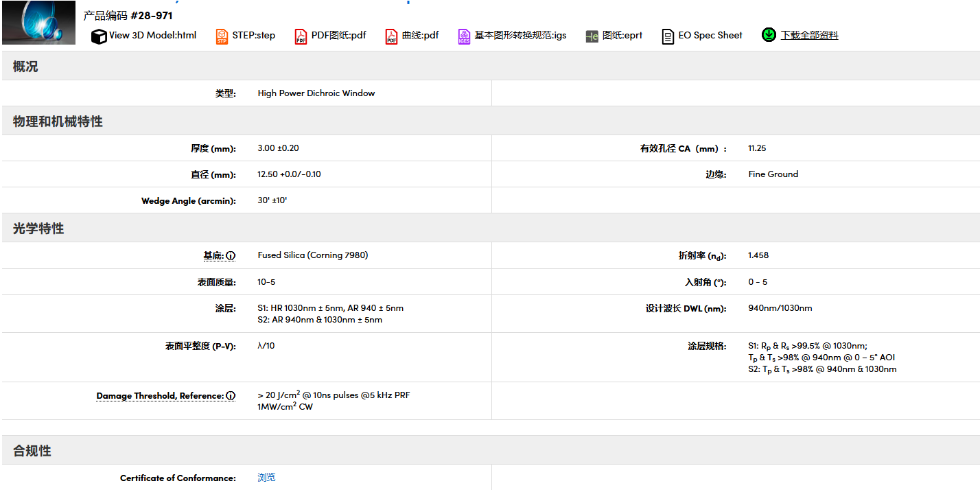The image size is (980, 490).
Task: Open the View 3D Model cube icon
Action: (x=99, y=36)
